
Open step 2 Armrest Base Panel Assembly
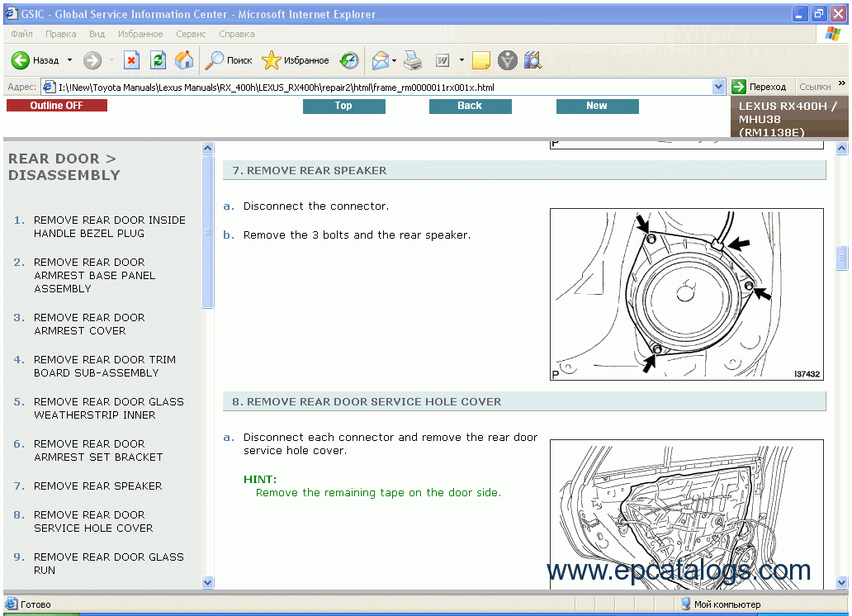coord(95,276)
